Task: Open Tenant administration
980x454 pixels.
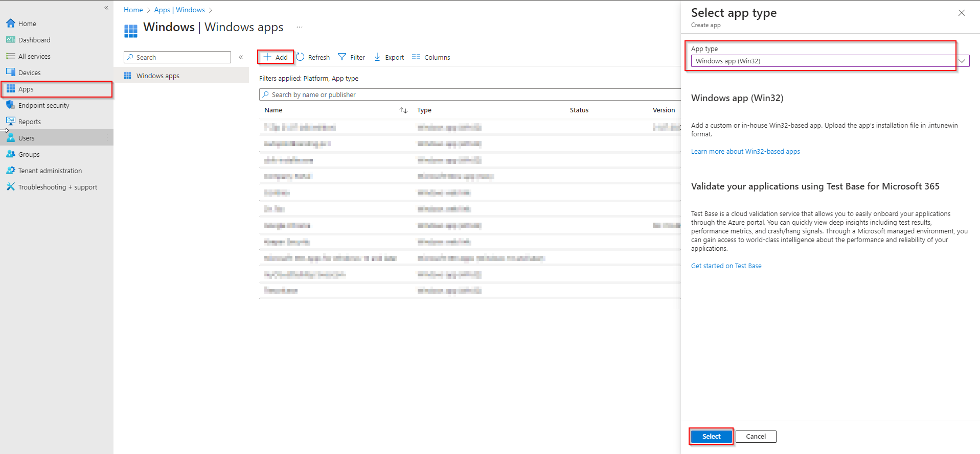Action: coord(56,171)
